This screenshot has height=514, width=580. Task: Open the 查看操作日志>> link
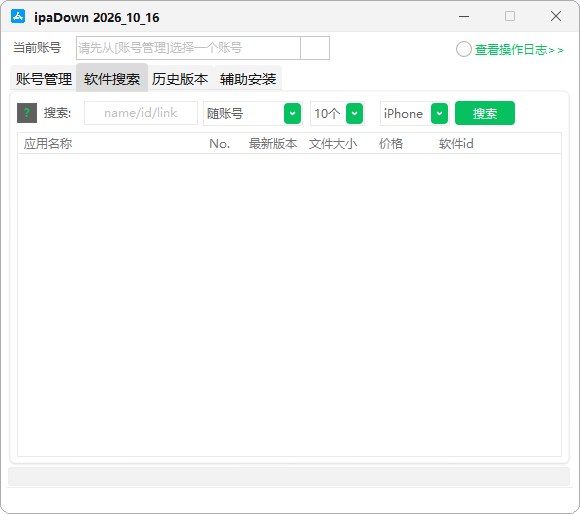click(x=519, y=50)
